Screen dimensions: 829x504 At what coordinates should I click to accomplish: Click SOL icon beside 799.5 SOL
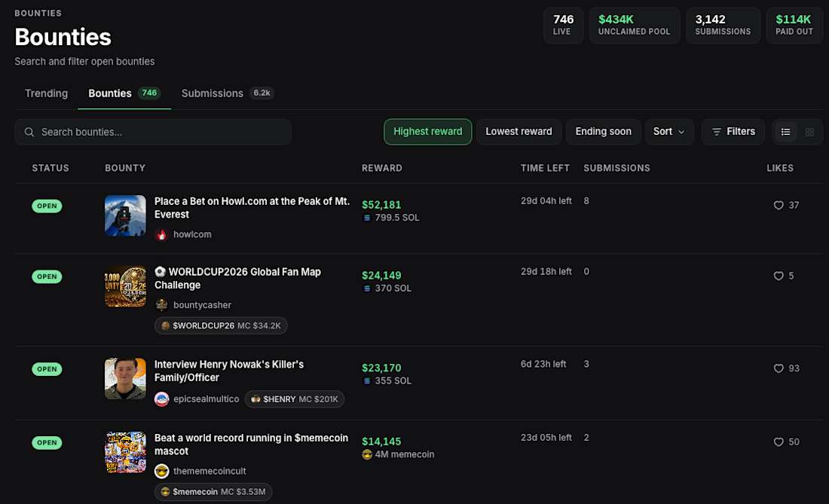(367, 218)
